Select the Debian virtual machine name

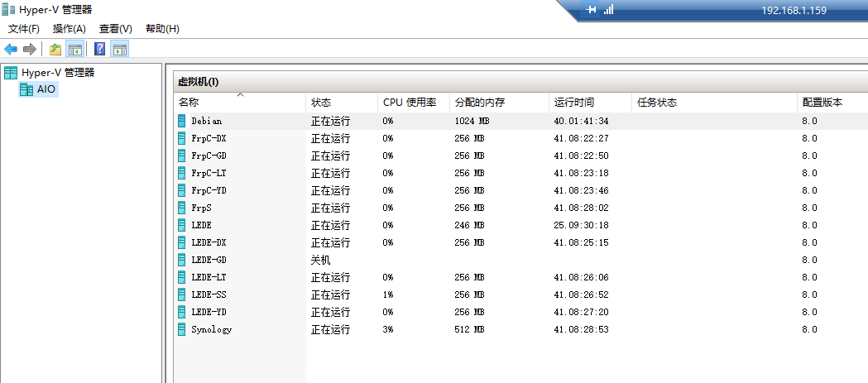coord(207,122)
